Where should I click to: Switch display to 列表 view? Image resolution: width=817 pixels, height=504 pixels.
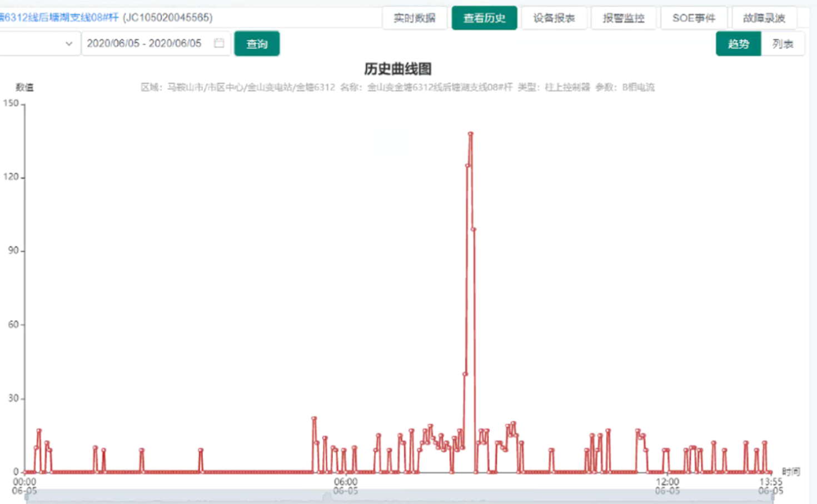[x=783, y=44]
